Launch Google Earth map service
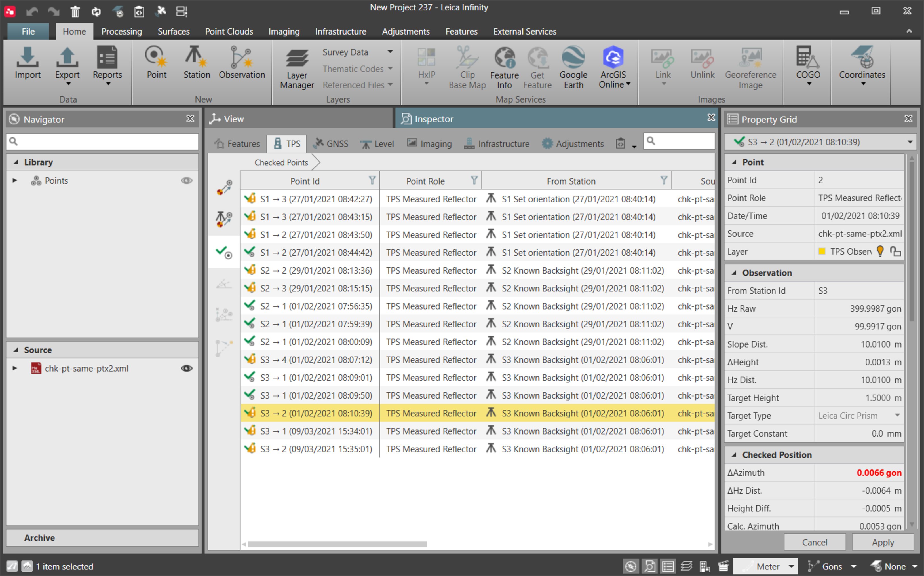Screen dimensions: 924x576 point(573,68)
